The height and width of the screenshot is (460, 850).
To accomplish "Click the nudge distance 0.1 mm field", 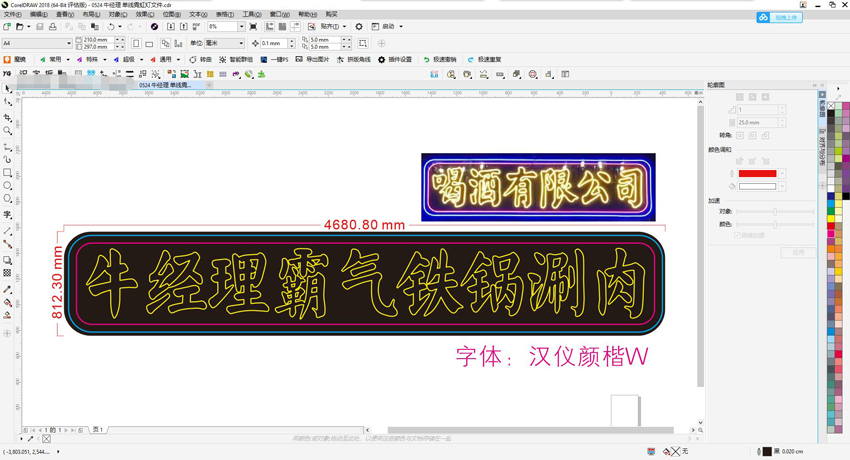I will [274, 43].
